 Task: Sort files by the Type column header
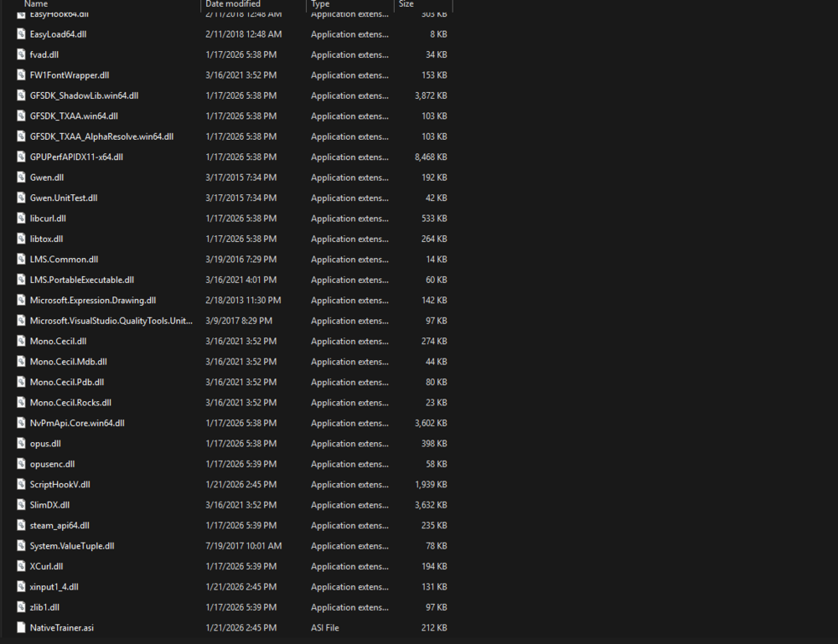[x=320, y=4]
